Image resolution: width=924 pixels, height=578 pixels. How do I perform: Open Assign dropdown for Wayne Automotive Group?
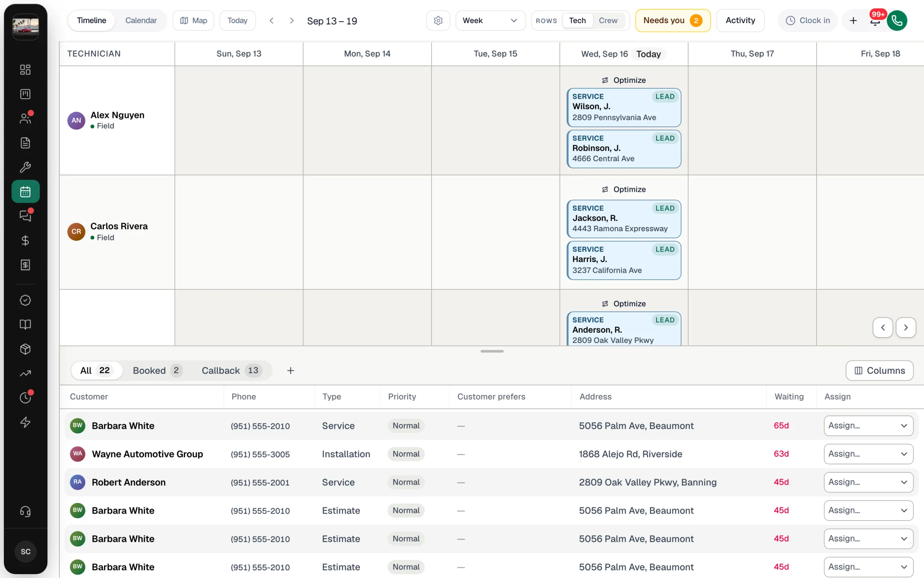coord(869,454)
